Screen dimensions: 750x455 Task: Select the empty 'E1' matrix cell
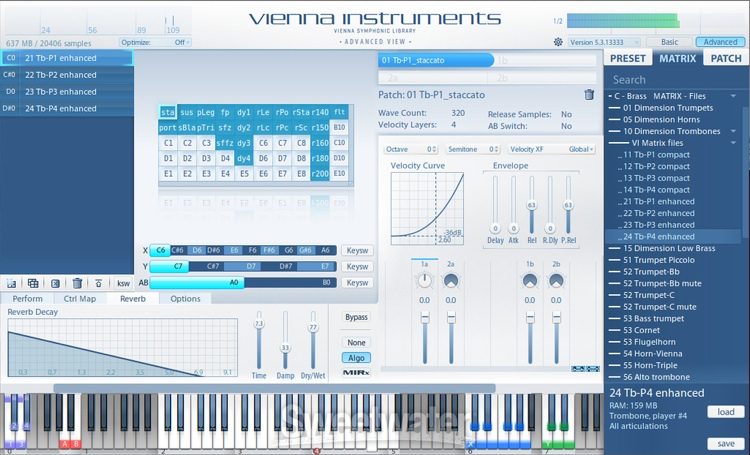168,174
